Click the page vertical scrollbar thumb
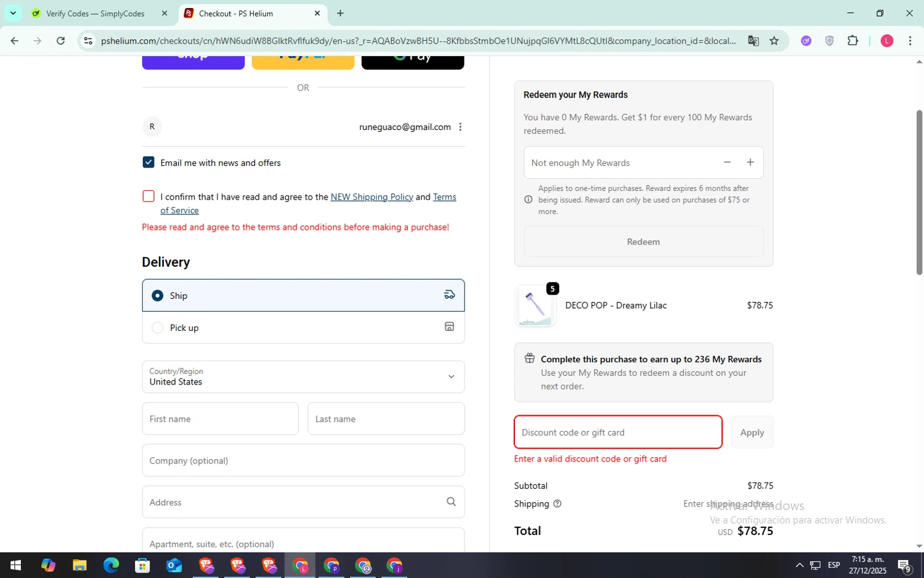Viewport: 924px width, 578px height. pyautogui.click(x=919, y=192)
